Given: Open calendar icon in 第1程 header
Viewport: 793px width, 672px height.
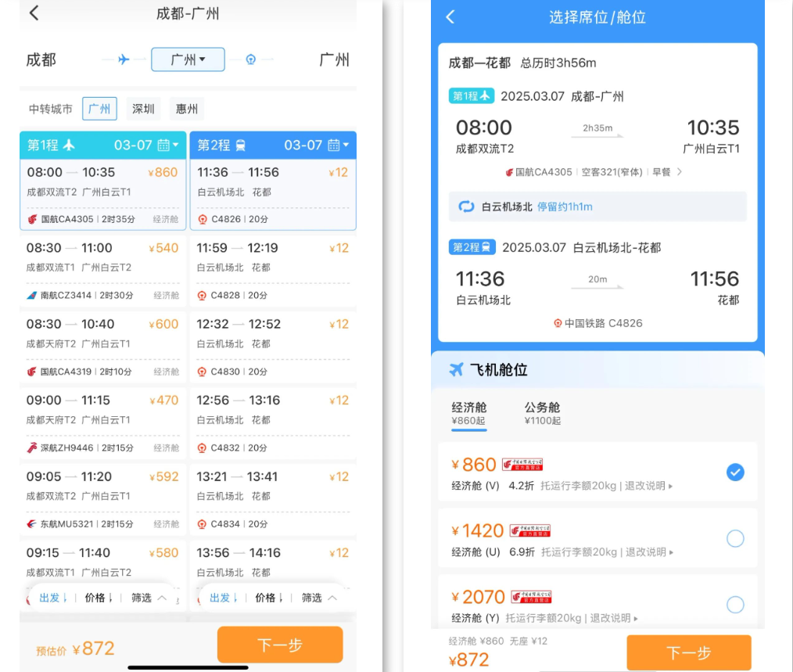Looking at the screenshot, I should pos(164,146).
